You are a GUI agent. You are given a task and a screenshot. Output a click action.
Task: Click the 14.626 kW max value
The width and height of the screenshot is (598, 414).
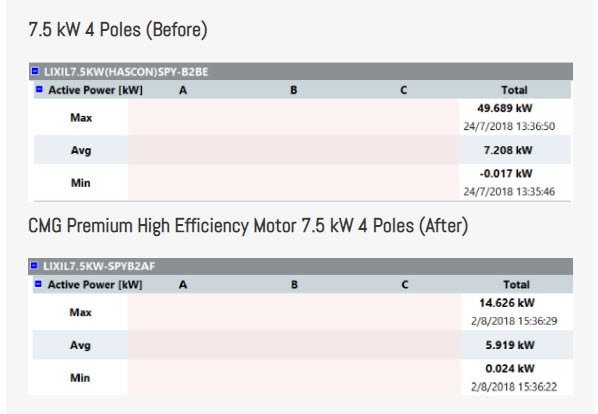(x=507, y=303)
